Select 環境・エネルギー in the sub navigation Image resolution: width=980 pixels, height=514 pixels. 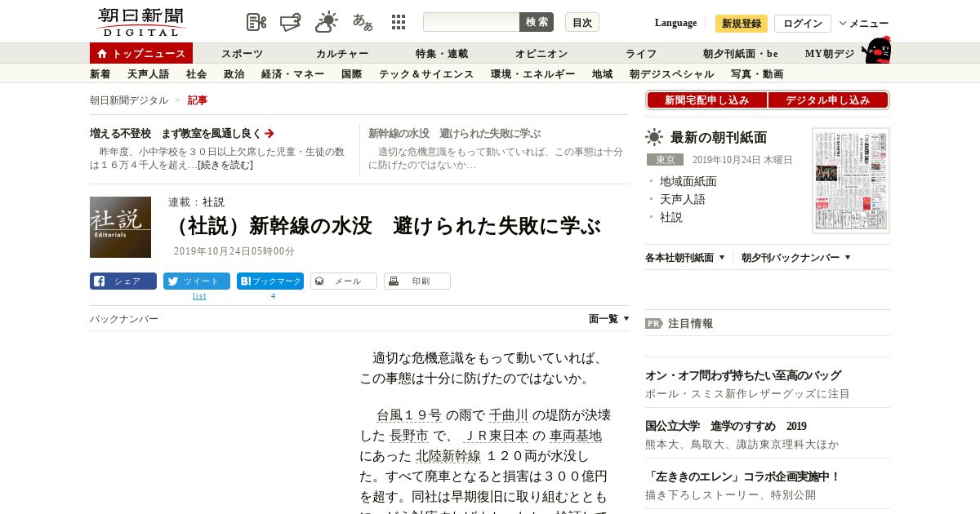pos(533,74)
